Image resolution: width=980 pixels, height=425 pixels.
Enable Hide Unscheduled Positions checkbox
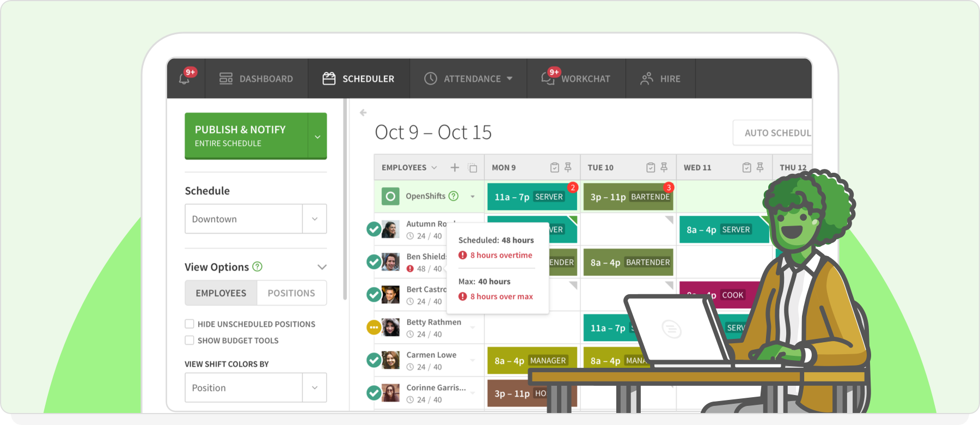point(189,324)
